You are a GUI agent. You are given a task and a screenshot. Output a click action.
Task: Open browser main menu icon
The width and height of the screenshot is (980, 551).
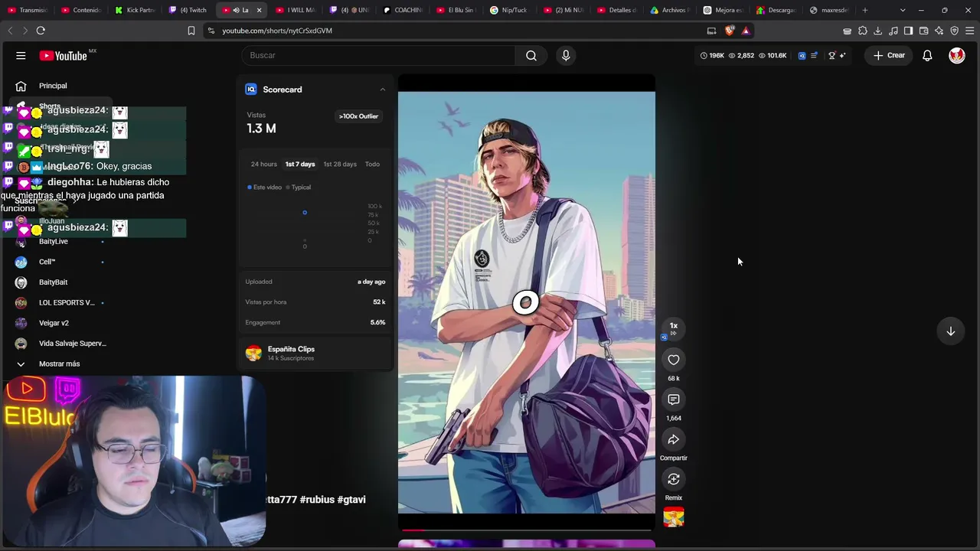(x=969, y=31)
